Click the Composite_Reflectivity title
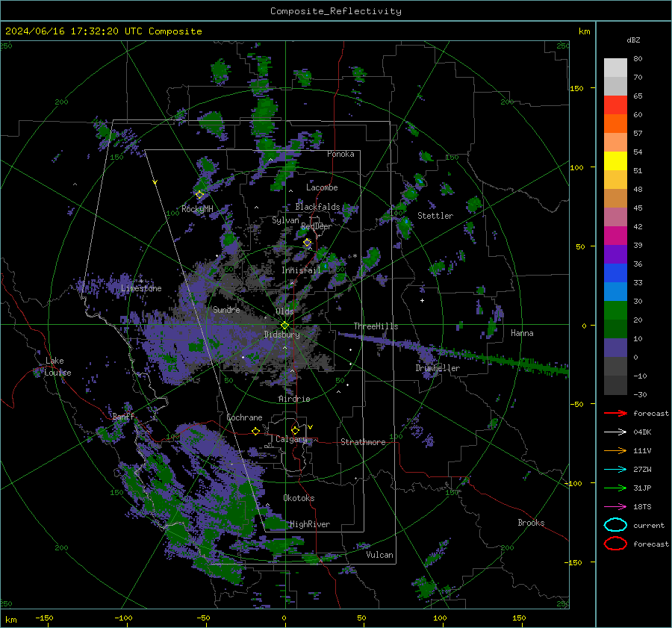This screenshot has height=628, width=672. (336, 11)
